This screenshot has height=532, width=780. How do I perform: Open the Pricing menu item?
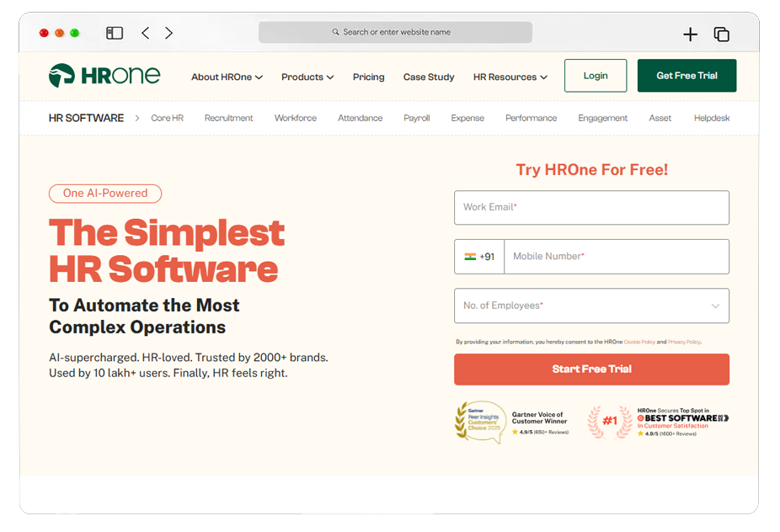(368, 77)
